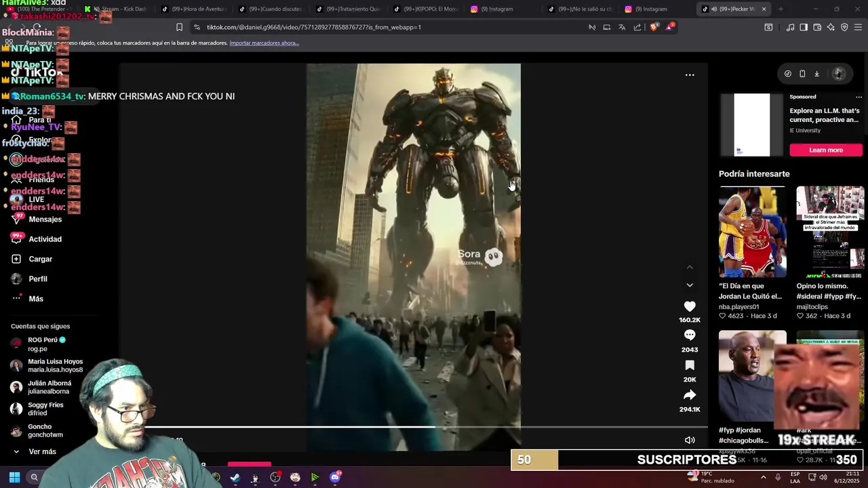The height and width of the screenshot is (488, 868).
Task: Open the Windows Start menu
Action: 14,477
